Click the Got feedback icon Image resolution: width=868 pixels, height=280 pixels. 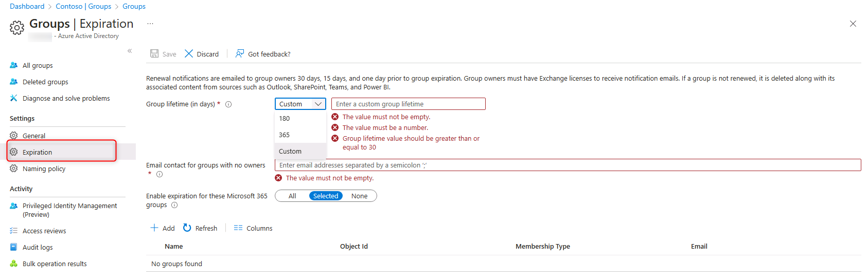240,54
